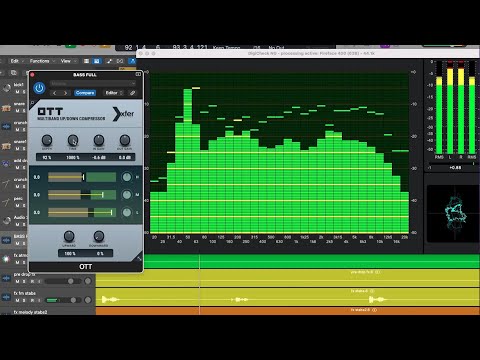The width and height of the screenshot is (480, 360).
Task: Open the Editor view dropdown in plugin
Action: coord(114,93)
